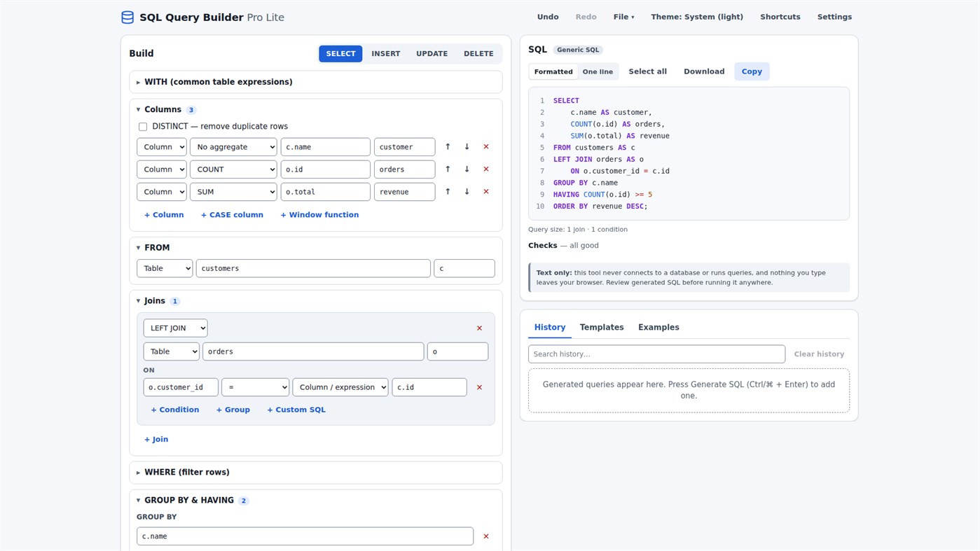The width and height of the screenshot is (980, 551).
Task: Click the Search history field
Action: (x=656, y=354)
